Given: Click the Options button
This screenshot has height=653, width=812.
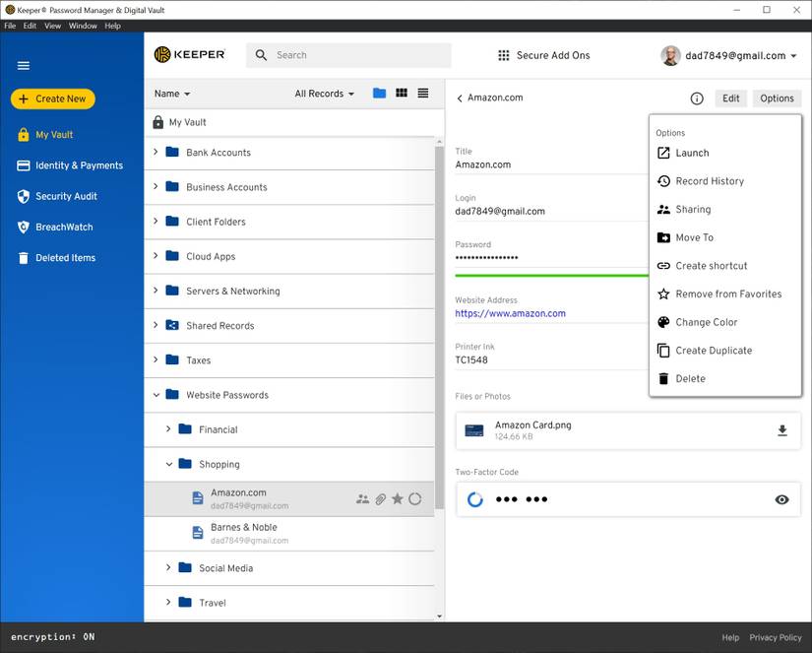Looking at the screenshot, I should point(777,98).
